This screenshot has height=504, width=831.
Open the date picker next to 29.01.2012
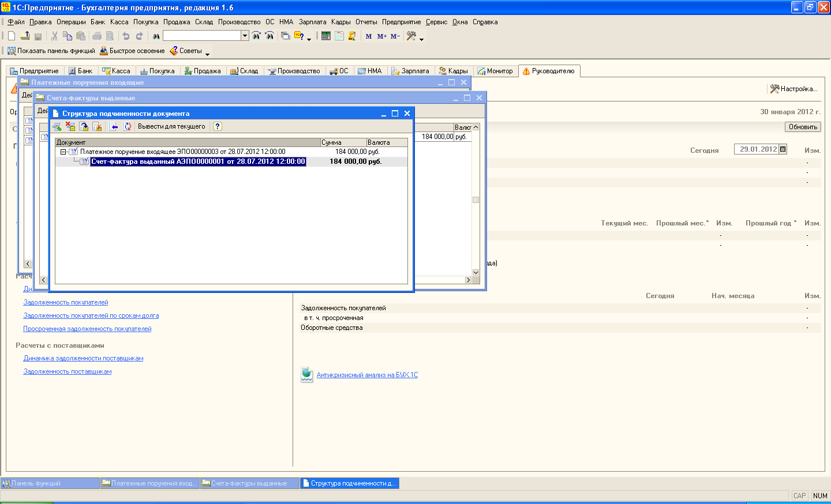tap(783, 149)
